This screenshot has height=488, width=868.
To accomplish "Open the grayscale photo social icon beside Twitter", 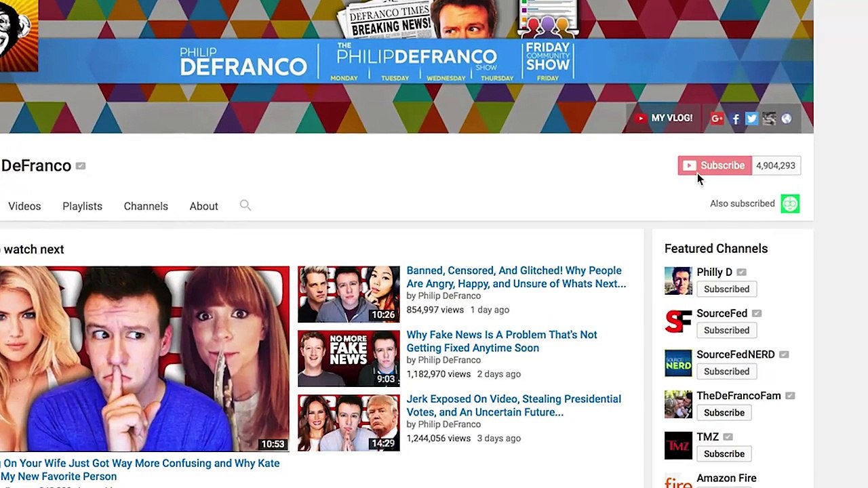I will 769,119.
